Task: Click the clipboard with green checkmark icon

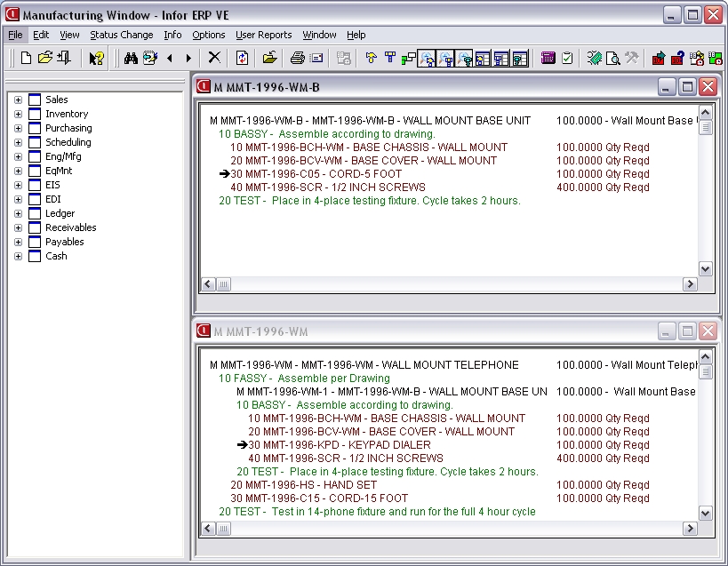Action: [567, 58]
